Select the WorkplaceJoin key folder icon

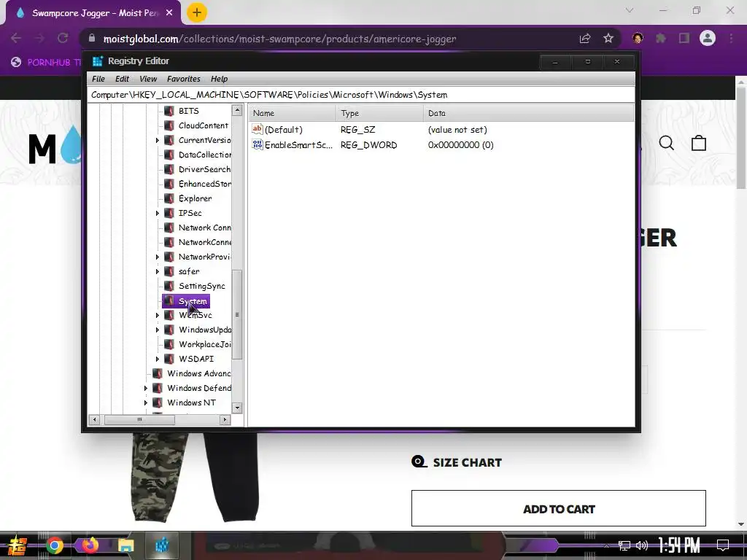tap(169, 344)
